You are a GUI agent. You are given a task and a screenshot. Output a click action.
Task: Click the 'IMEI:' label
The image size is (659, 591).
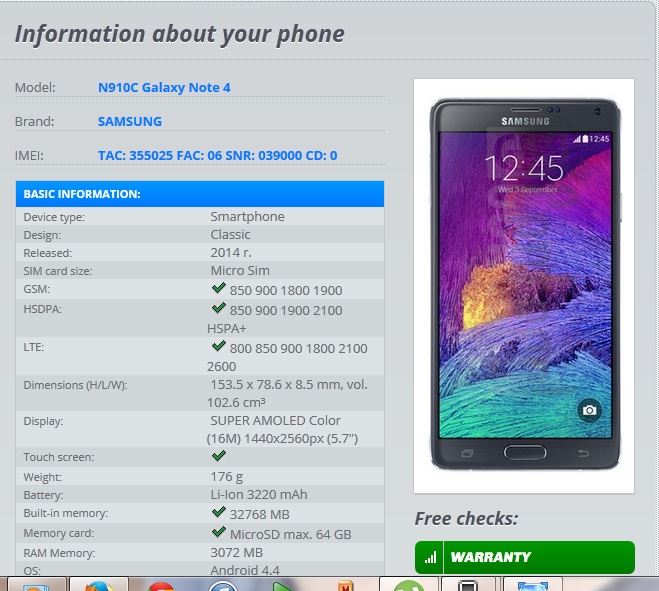coord(29,156)
